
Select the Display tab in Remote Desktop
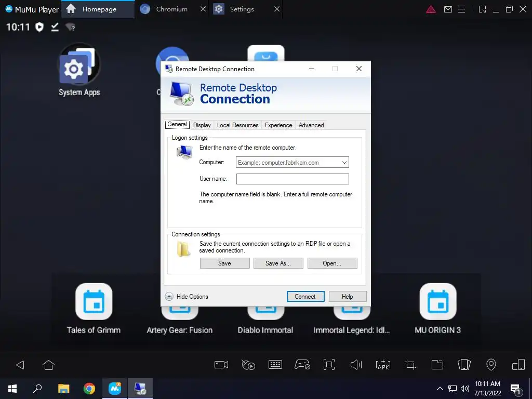[202, 125]
